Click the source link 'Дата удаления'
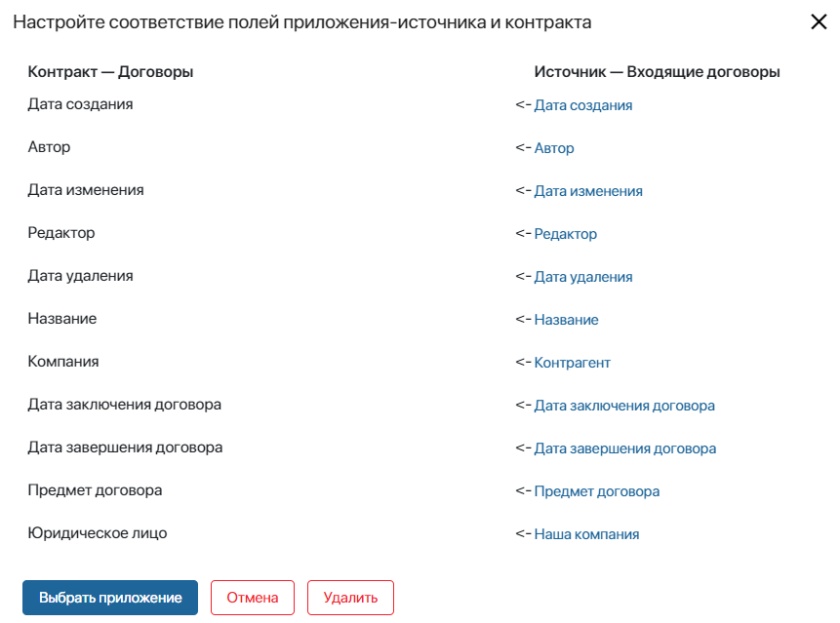 [582, 277]
